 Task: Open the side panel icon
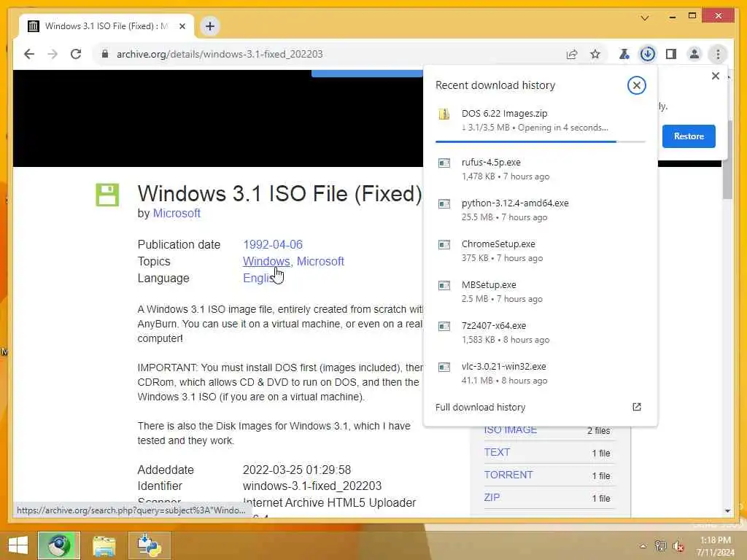point(671,54)
